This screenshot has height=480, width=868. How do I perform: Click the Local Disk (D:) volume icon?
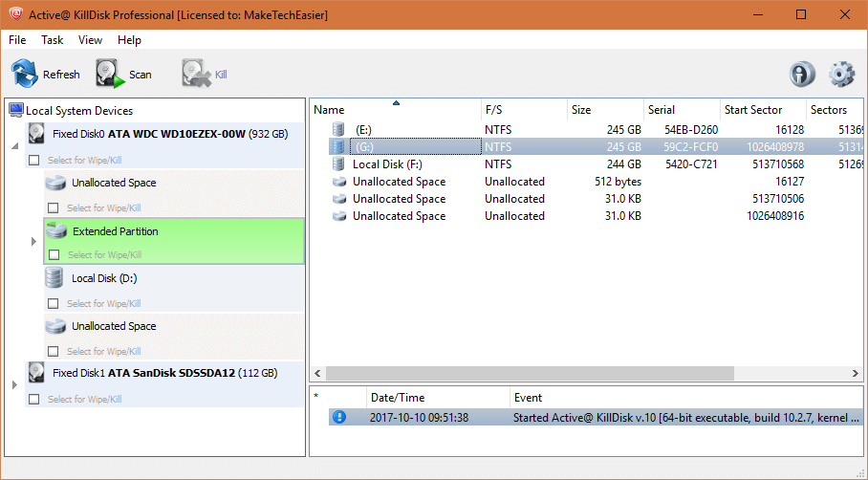54,278
